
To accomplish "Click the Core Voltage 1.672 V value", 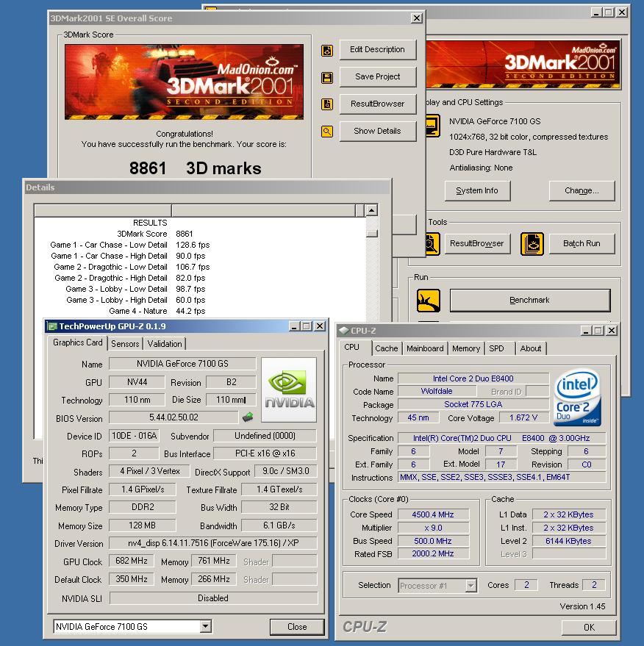I will [x=523, y=417].
